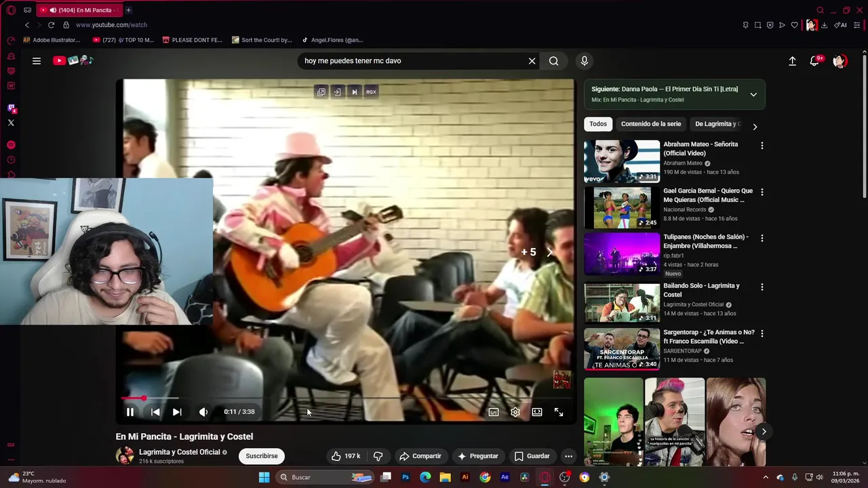The width and height of the screenshot is (868, 488).
Task: Click the YouTube search magnifier button
Action: 554,61
